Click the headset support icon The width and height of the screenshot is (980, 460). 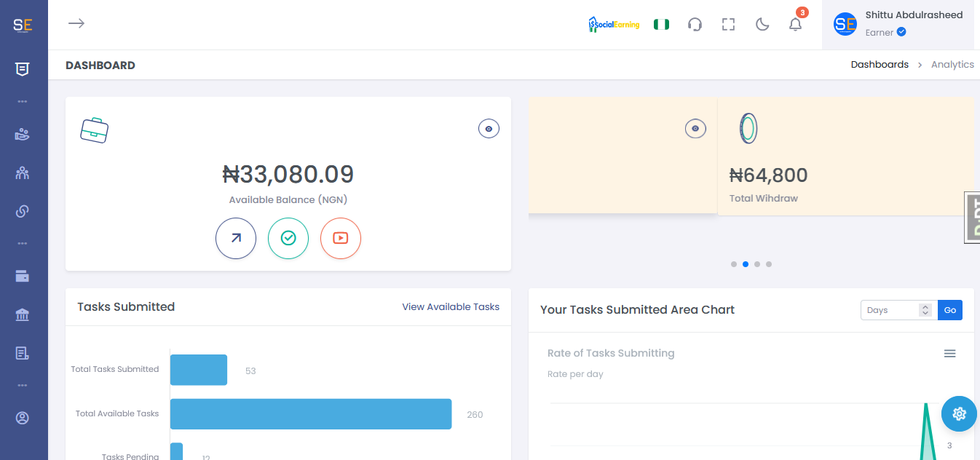coord(695,25)
